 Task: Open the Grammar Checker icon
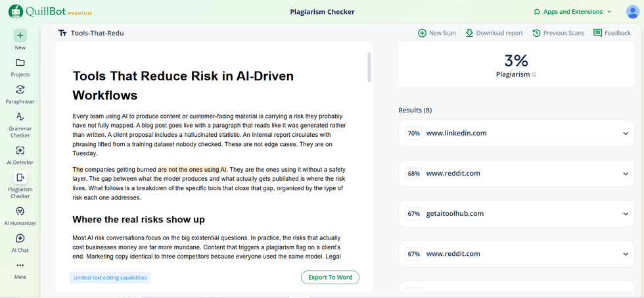click(20, 116)
